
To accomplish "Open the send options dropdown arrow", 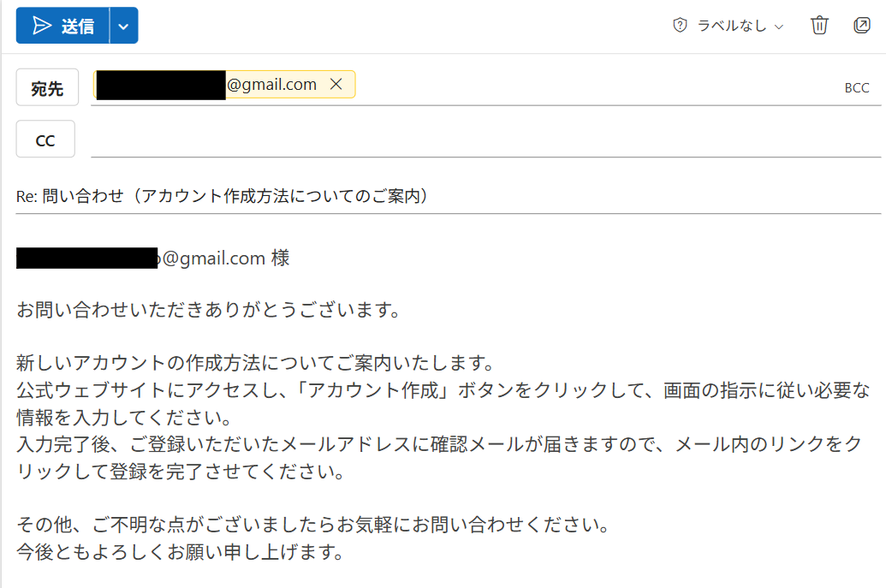I will (x=124, y=26).
